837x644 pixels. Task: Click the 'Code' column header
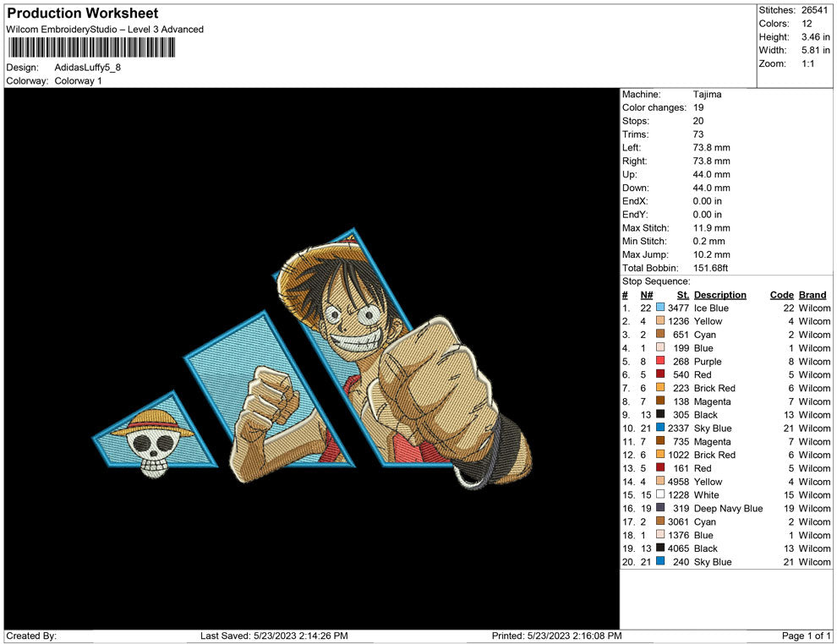[x=782, y=295]
